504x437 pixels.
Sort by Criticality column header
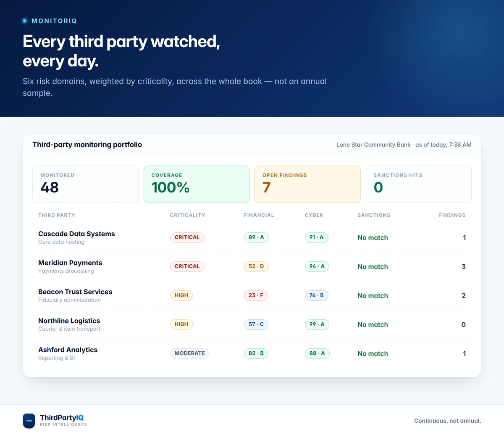point(187,215)
